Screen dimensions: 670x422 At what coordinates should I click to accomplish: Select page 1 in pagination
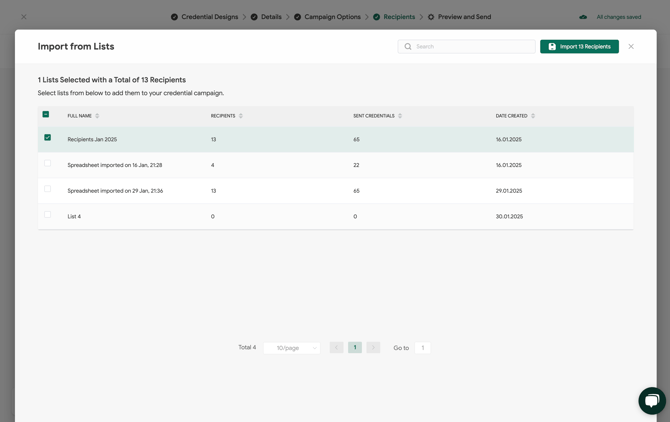(355, 348)
